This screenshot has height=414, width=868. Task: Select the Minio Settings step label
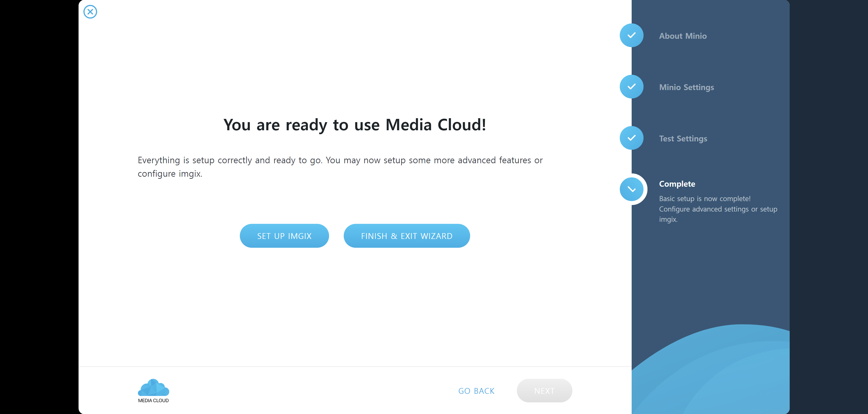tap(686, 87)
